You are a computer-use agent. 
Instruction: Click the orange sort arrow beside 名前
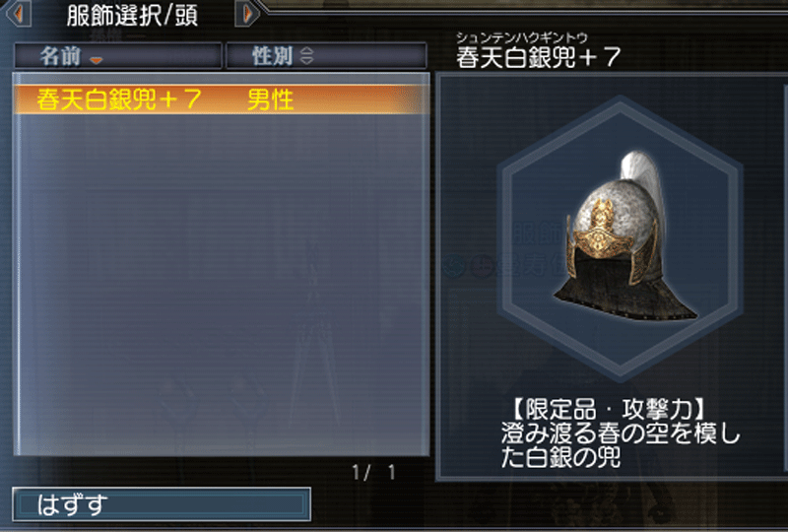pyautogui.click(x=96, y=60)
